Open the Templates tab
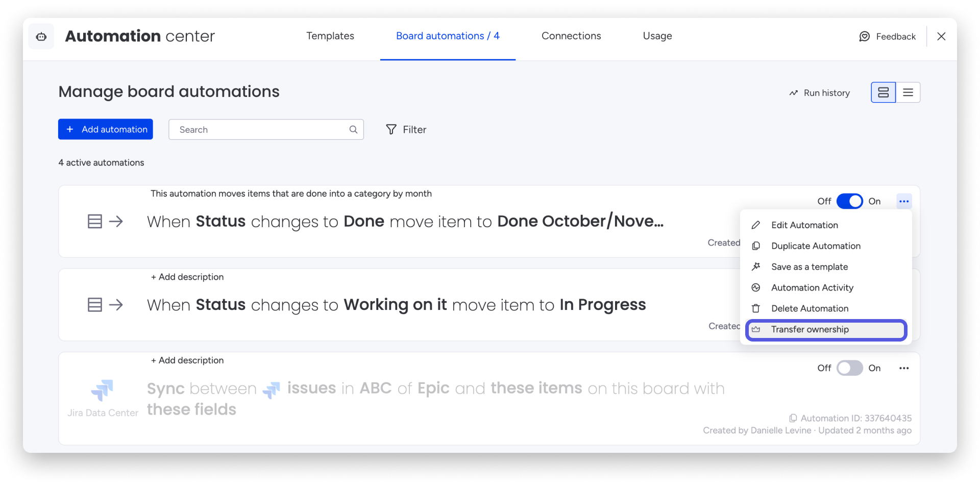 [330, 36]
